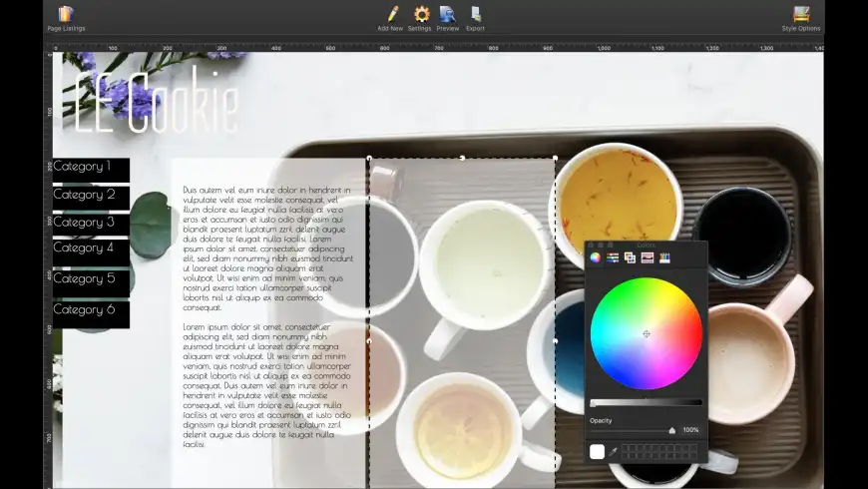The width and height of the screenshot is (868, 489).
Task: Click the 'Lorem ipsum dolor sit amet' second paragraph
Action: click(266, 385)
